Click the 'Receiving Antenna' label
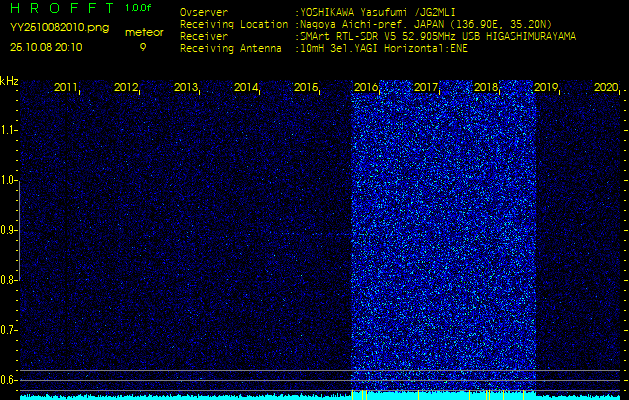629x400 pixels. coord(231,49)
